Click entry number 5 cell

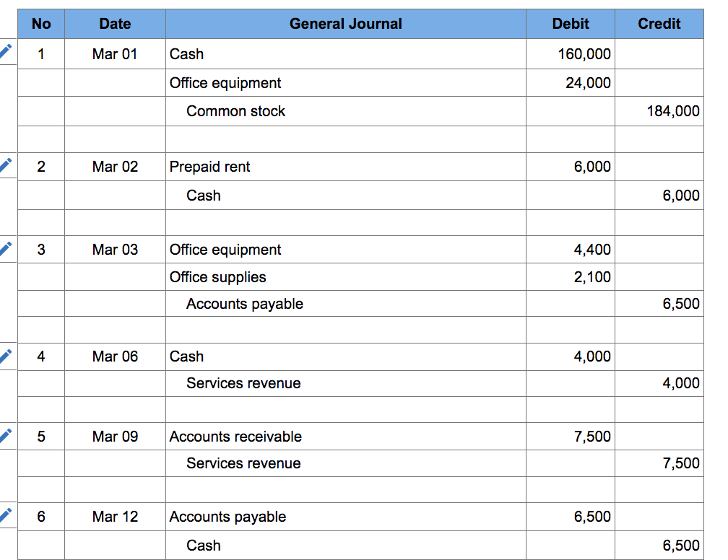click(x=41, y=437)
